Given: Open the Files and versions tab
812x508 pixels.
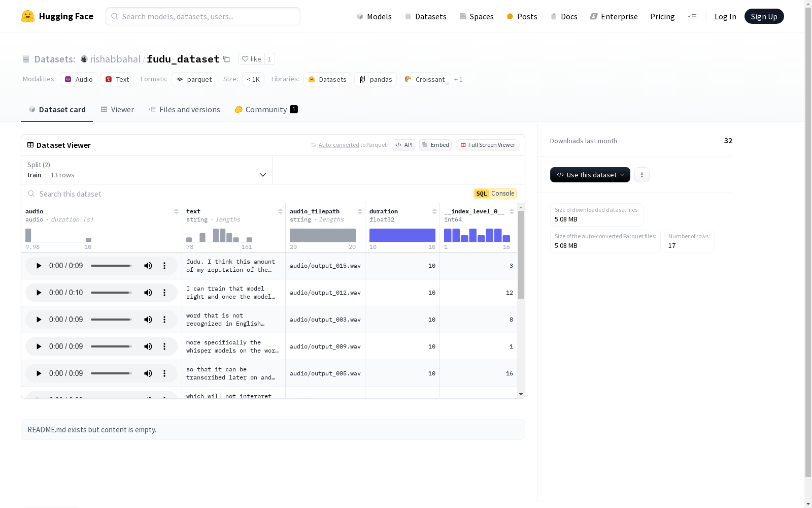Looking at the screenshot, I should pos(184,110).
